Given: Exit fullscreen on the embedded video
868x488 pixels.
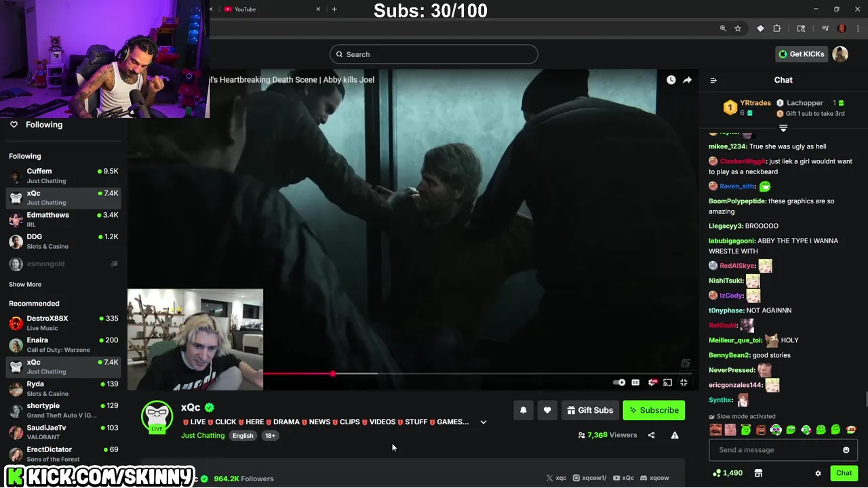Looking at the screenshot, I should tap(684, 383).
